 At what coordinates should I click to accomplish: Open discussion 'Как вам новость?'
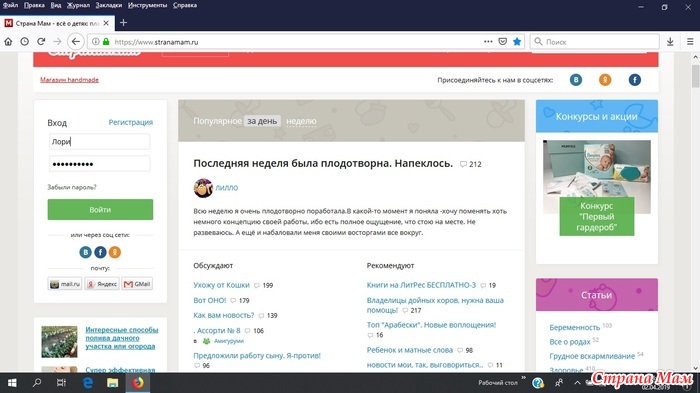[x=224, y=315]
